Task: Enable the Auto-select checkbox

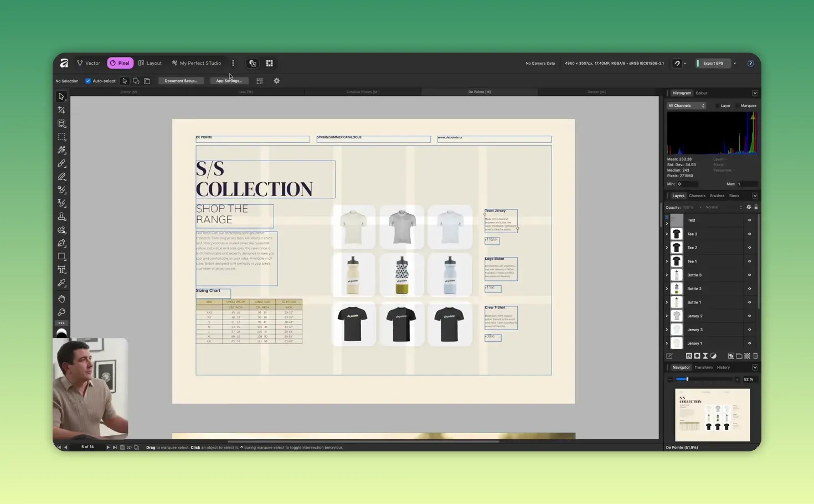Action: tap(88, 80)
